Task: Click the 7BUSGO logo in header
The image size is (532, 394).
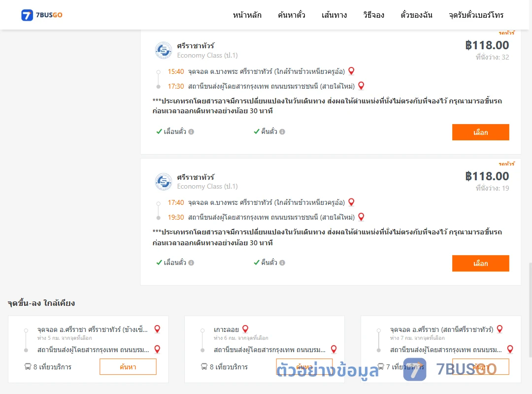Action: 42,15
